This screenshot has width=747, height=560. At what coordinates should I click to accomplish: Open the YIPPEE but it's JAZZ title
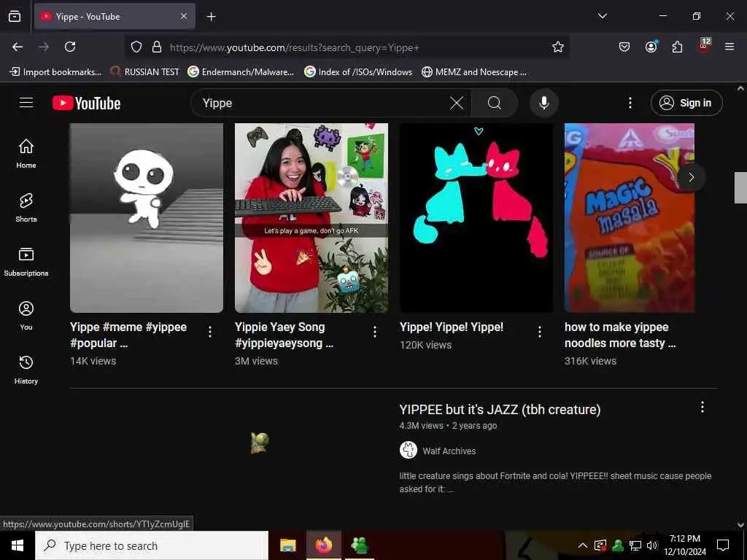(500, 410)
